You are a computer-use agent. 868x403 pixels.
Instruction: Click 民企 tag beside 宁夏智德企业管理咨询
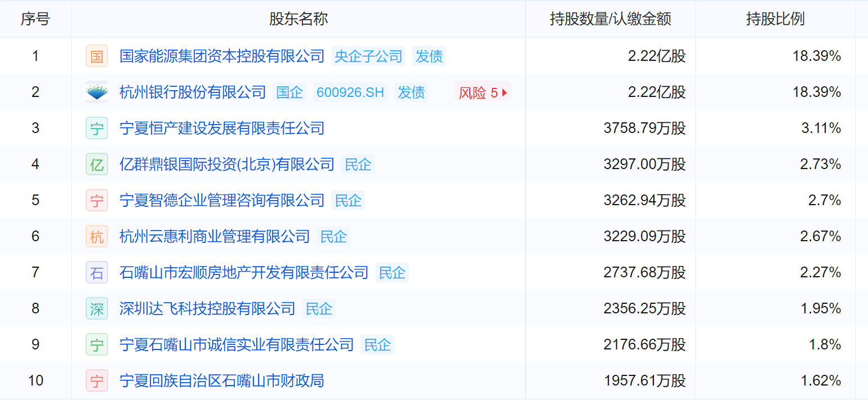pos(348,200)
